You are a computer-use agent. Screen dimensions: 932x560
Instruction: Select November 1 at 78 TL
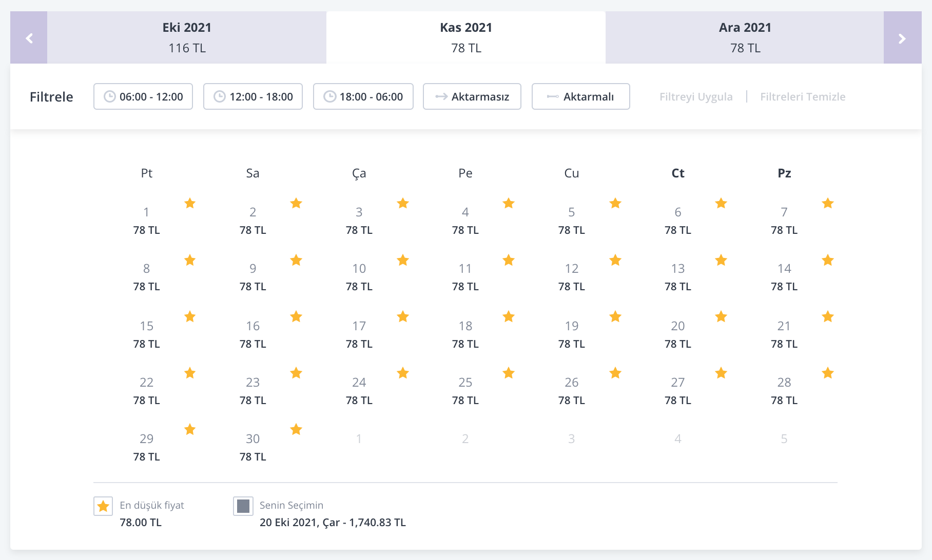click(147, 221)
